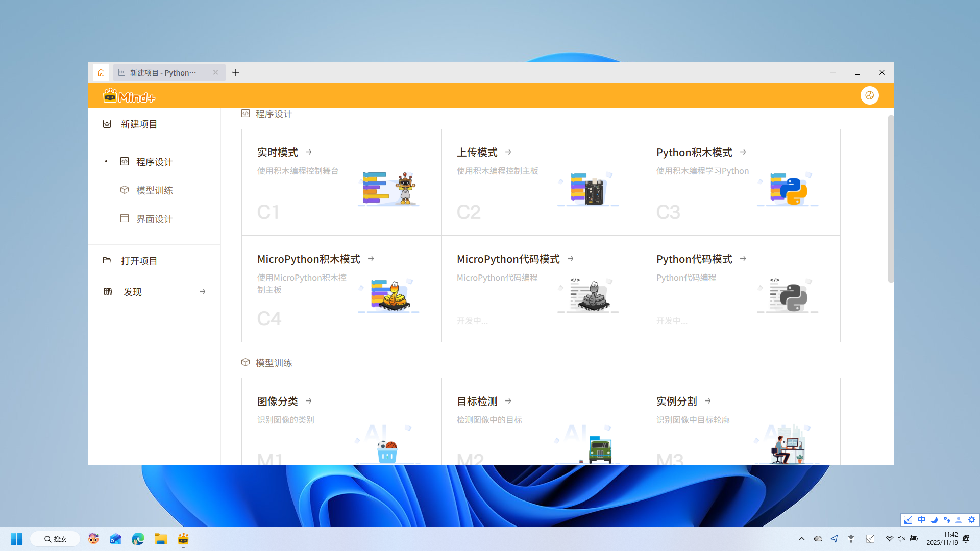Click the arrow beside MicroPython积木模式
980x551 pixels.
[x=371, y=259]
